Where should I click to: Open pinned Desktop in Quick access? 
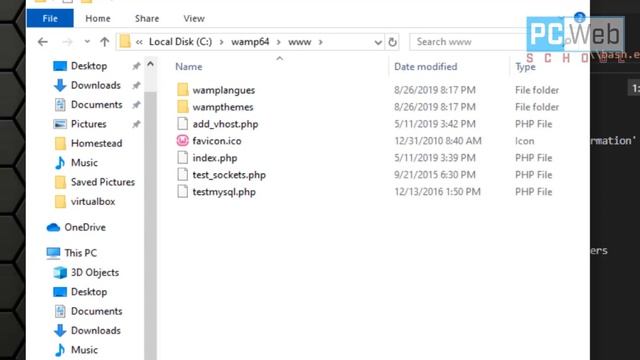pos(89,66)
